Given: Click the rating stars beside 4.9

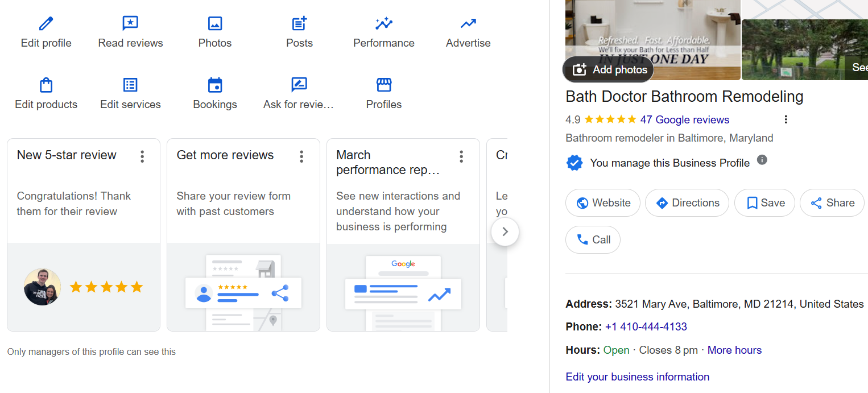Looking at the screenshot, I should point(610,119).
